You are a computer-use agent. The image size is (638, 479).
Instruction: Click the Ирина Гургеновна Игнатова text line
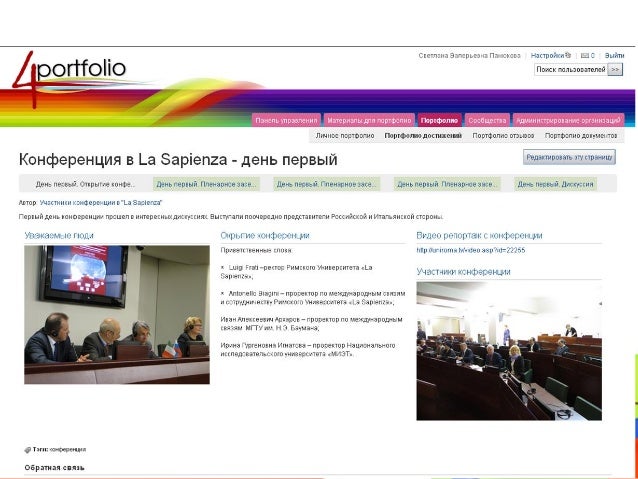click(x=308, y=350)
